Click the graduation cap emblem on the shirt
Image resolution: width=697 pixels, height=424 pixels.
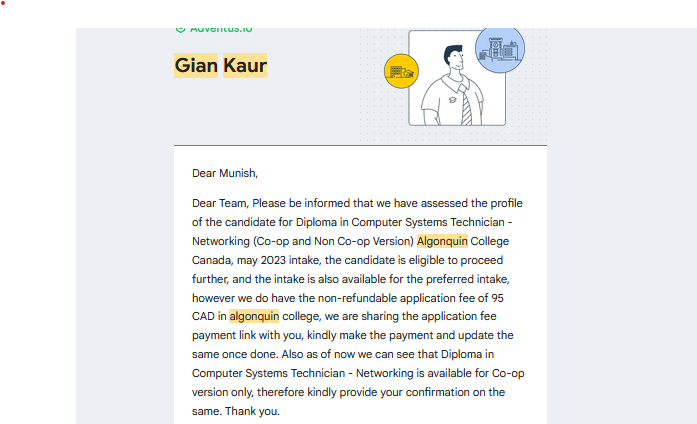pyautogui.click(x=453, y=100)
